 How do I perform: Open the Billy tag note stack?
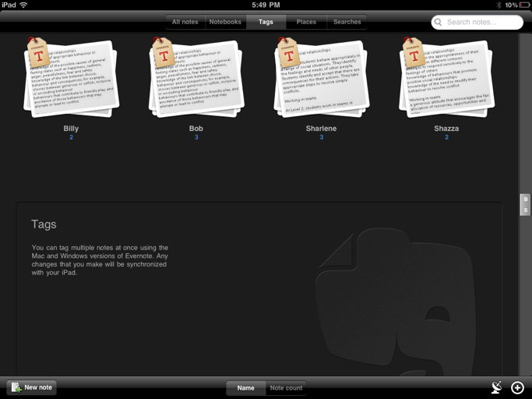(71, 77)
